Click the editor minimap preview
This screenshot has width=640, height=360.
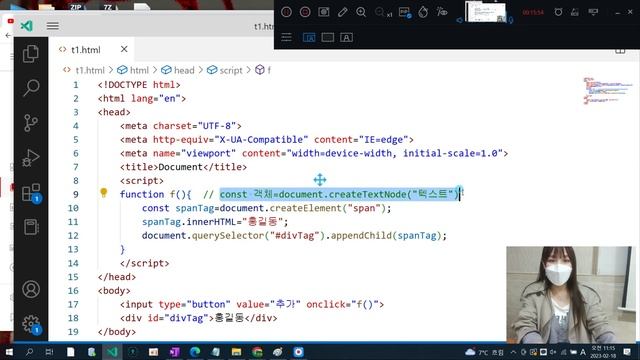pyautogui.click(x=608, y=91)
